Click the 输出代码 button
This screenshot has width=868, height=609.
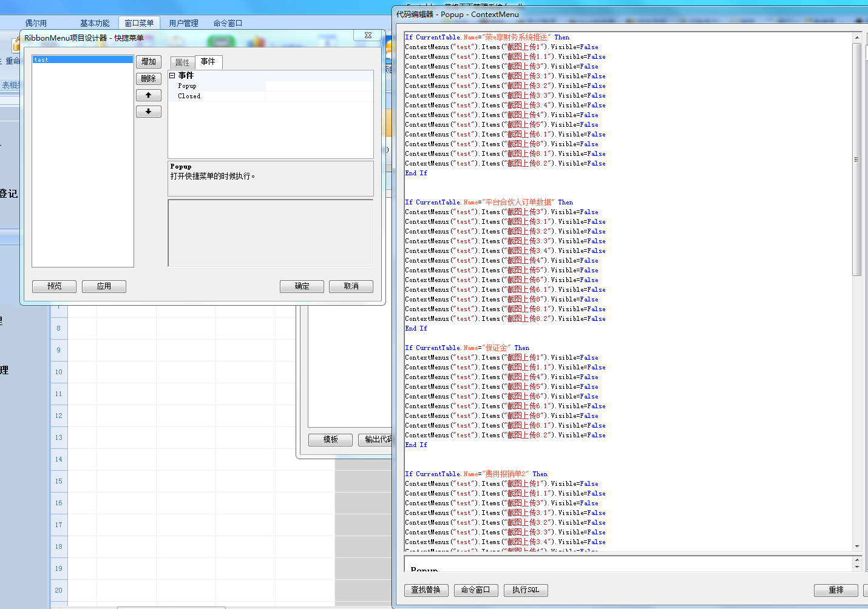pyautogui.click(x=376, y=440)
